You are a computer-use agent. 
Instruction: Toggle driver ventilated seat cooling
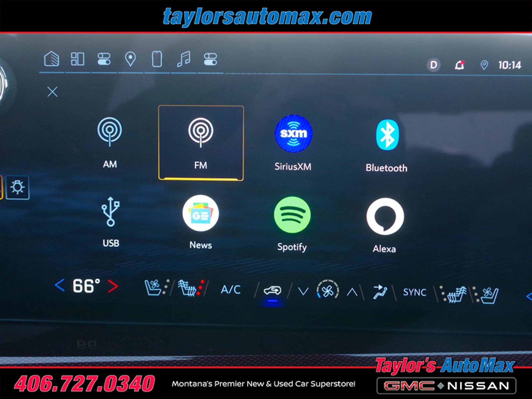coord(157,288)
